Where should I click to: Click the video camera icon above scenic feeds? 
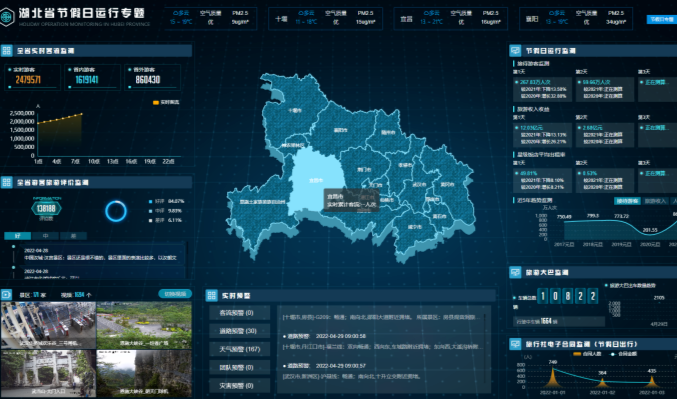click(6, 295)
